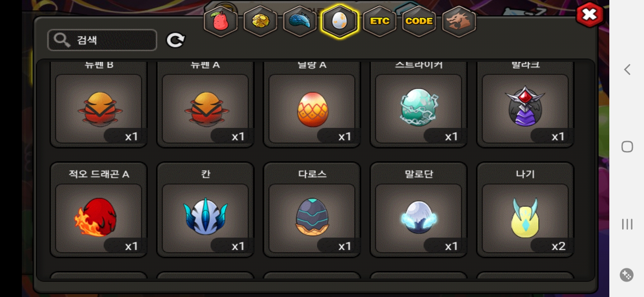Switch to the gold nugget tab
Image resolution: width=644 pixels, height=297 pixels.
[260, 21]
